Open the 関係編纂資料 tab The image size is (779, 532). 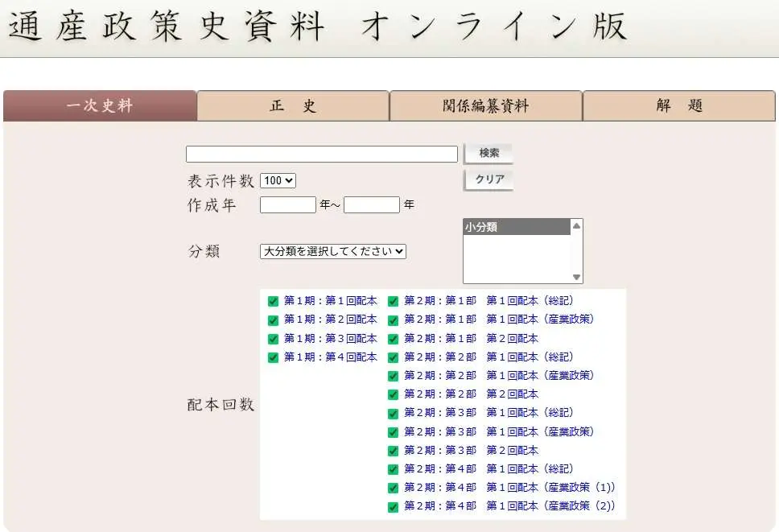(x=486, y=106)
